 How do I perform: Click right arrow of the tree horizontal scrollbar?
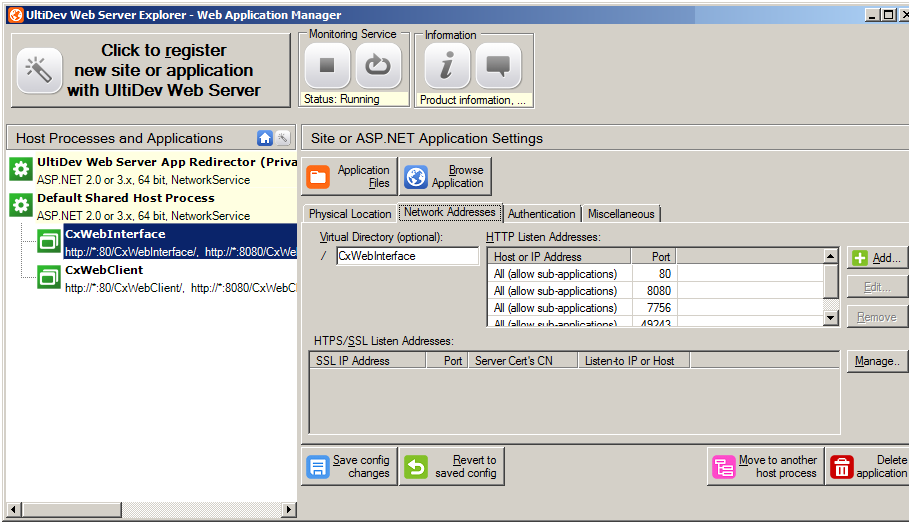tap(289, 510)
